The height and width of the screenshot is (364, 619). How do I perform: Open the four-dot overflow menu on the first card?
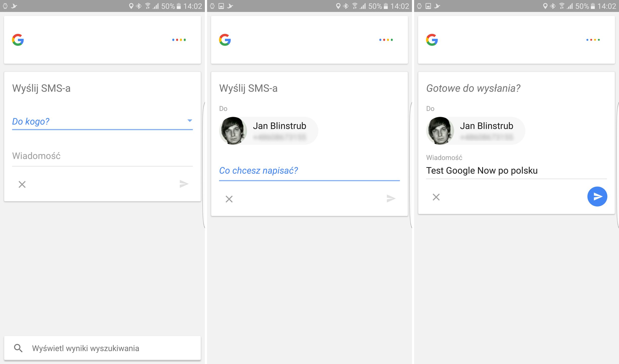(x=179, y=40)
